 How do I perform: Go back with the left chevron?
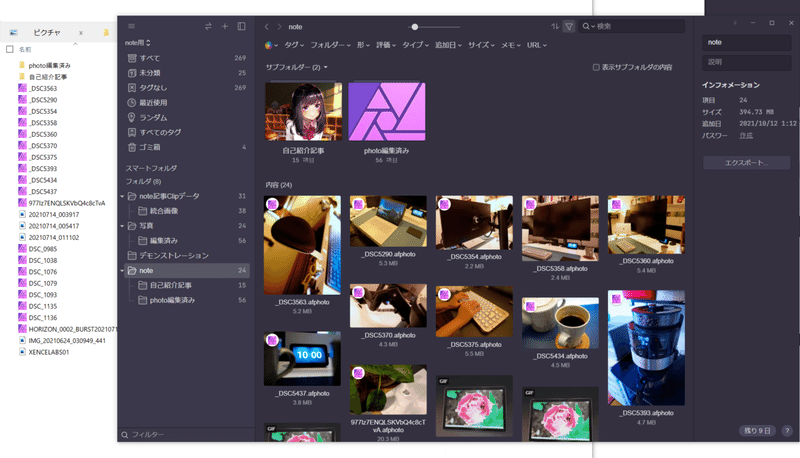click(266, 27)
